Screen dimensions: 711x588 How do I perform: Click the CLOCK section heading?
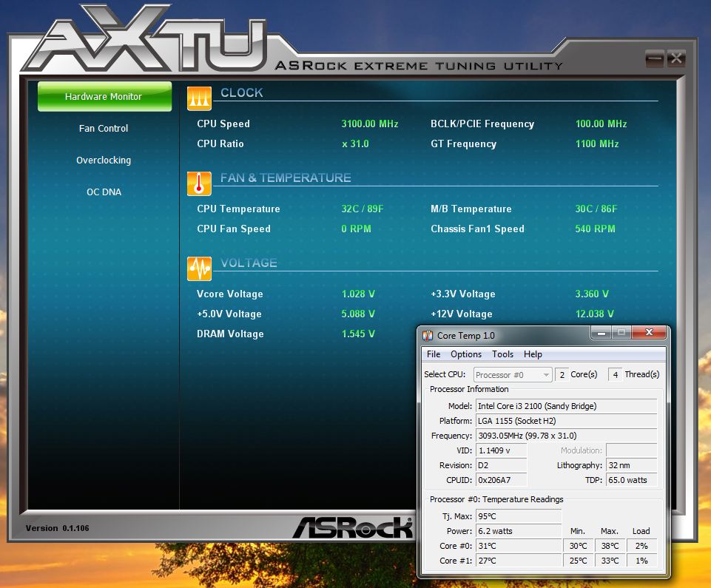click(242, 92)
